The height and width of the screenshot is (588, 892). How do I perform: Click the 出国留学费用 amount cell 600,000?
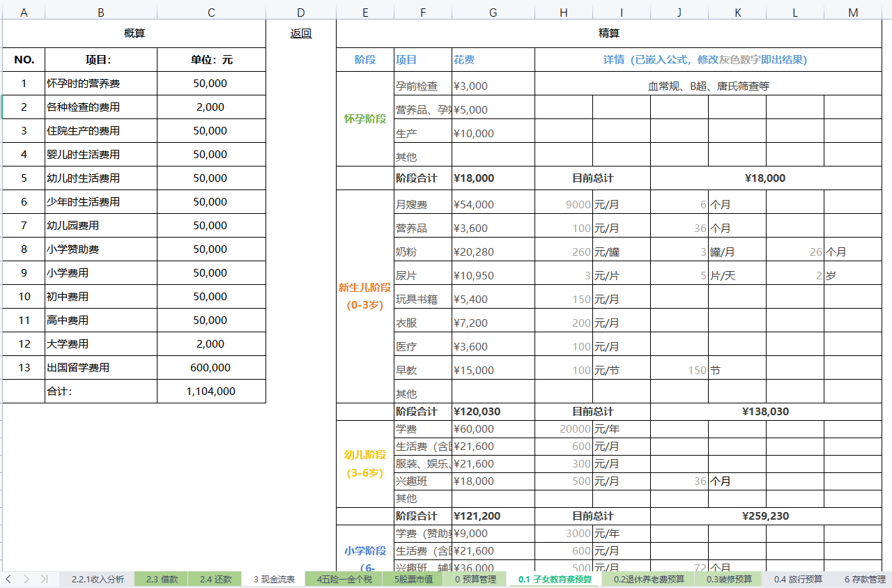click(211, 368)
